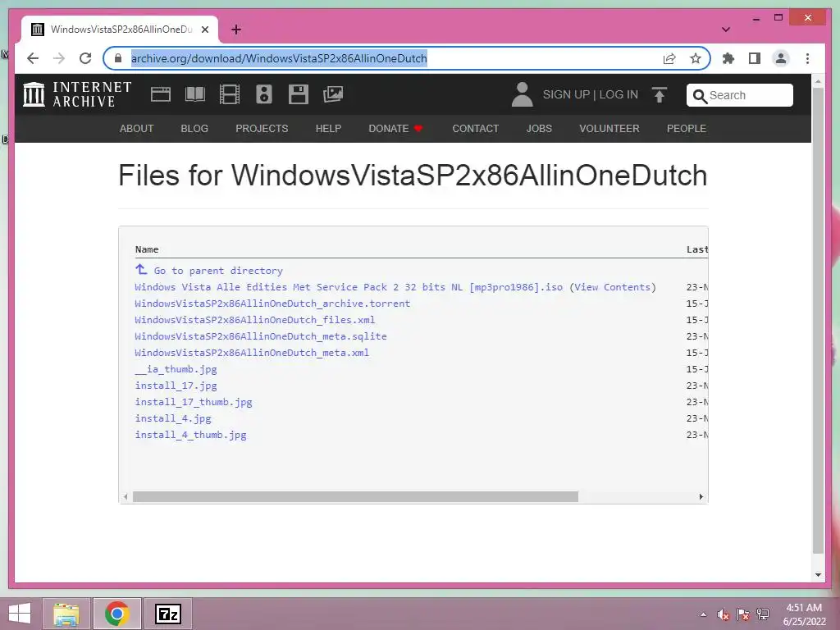This screenshot has width=840, height=630.
Task: Click the page vertical scrollbar thumb
Action: [818, 320]
